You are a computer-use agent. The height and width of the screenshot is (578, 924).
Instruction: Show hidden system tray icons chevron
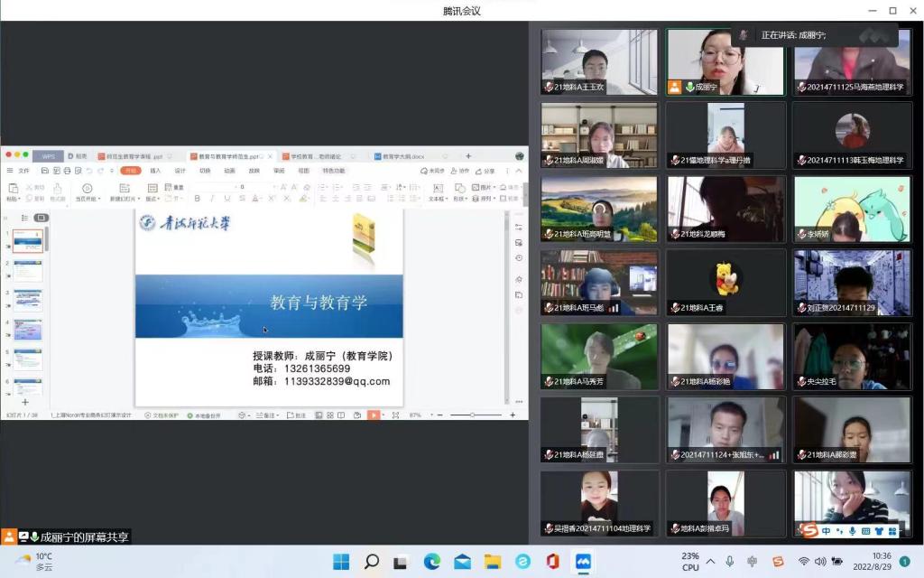coord(711,562)
